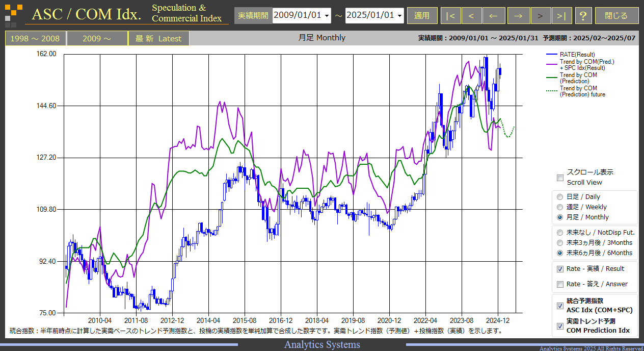Open help with the question mark button
The image size is (644, 351).
583,16
